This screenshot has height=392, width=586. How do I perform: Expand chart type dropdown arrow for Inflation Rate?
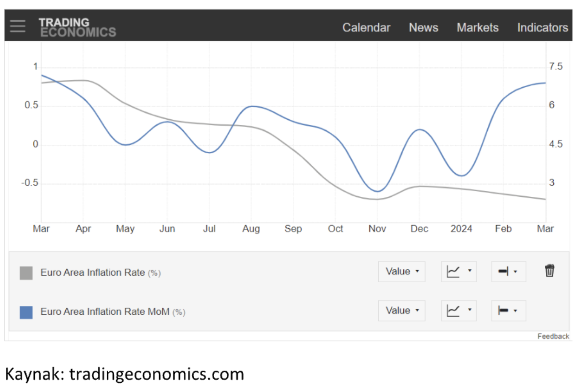point(469,271)
